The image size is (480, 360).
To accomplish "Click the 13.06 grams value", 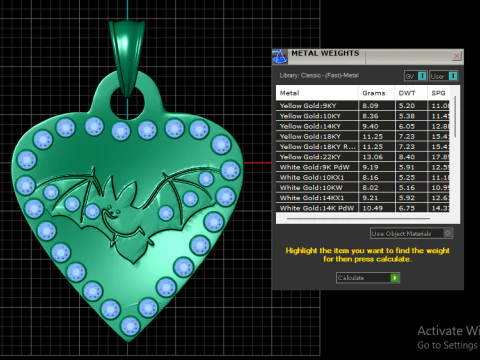I will tap(372, 157).
